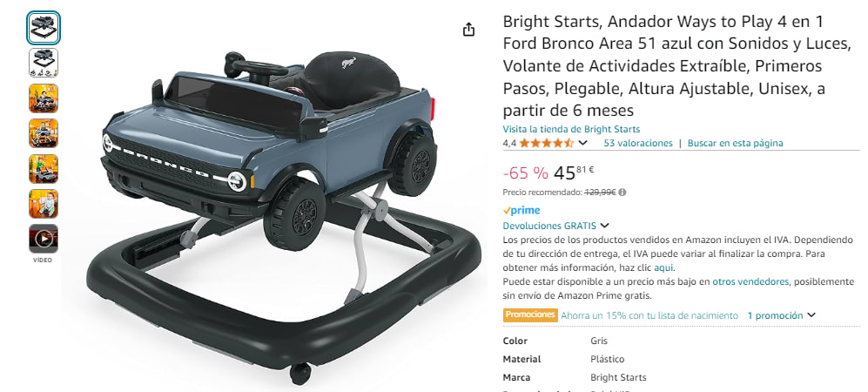
Task: Open the 53 valoraciones reviews link
Action: point(637,143)
